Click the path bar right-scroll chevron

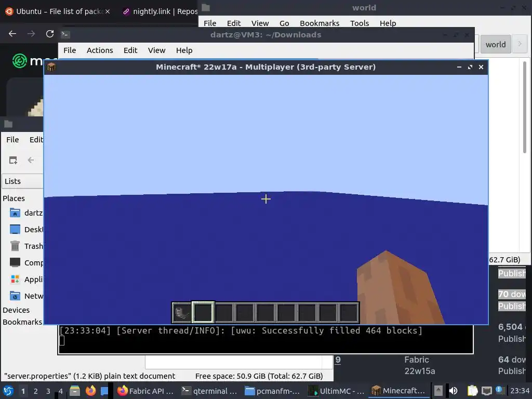pyautogui.click(x=520, y=44)
